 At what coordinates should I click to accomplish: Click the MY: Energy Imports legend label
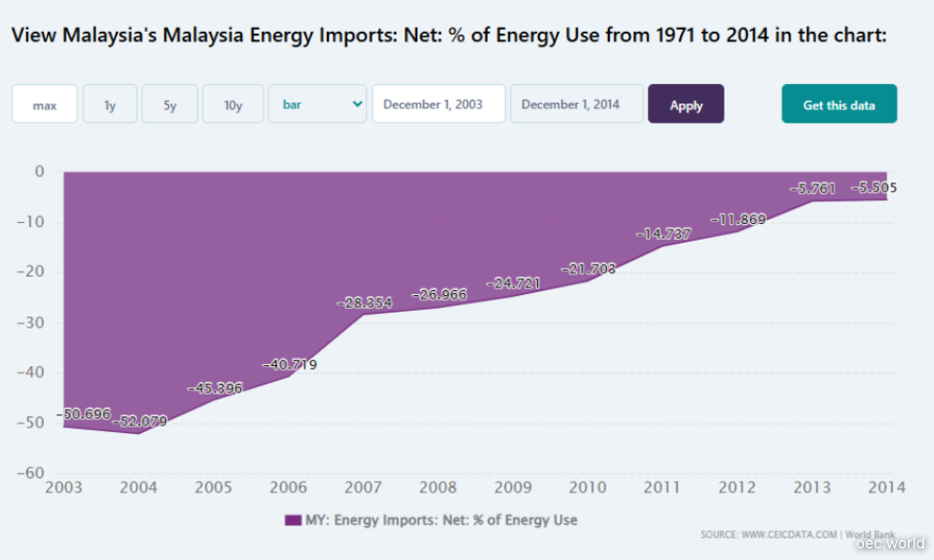point(442,520)
